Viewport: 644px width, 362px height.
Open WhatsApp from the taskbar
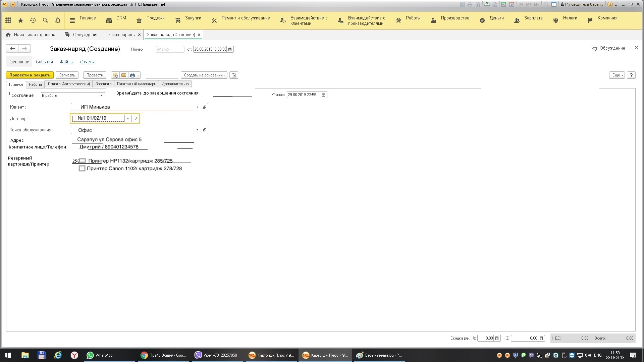(100, 355)
